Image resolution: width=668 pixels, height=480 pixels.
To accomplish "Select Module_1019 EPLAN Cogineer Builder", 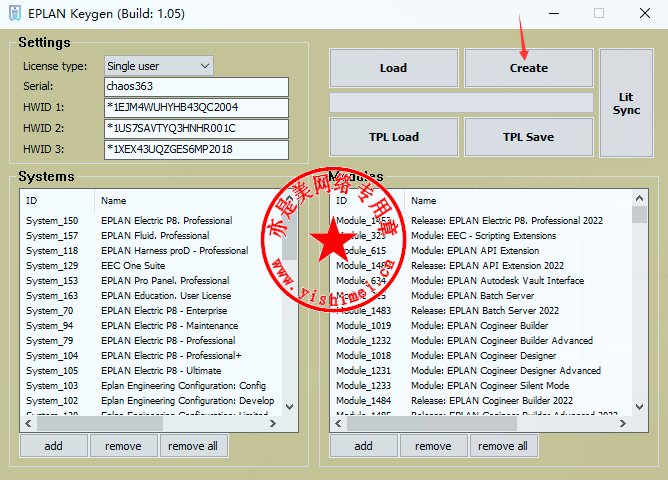I will click(481, 326).
